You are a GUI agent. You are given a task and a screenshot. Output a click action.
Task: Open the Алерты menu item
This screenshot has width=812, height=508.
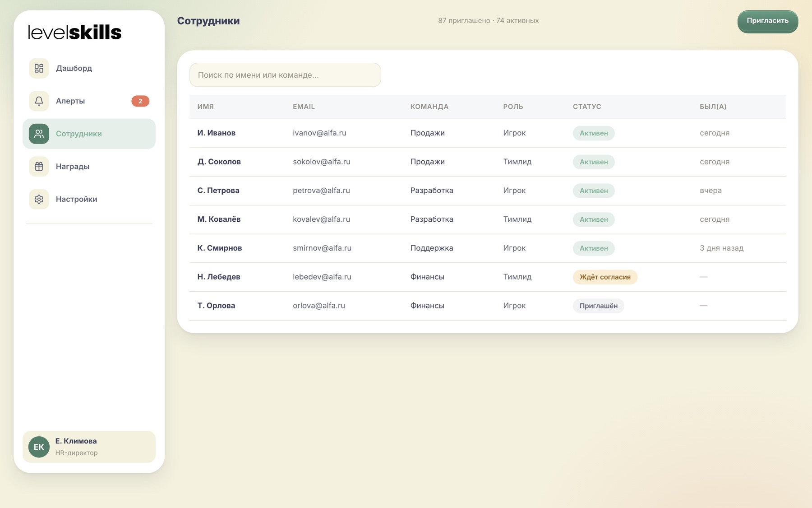tap(89, 101)
